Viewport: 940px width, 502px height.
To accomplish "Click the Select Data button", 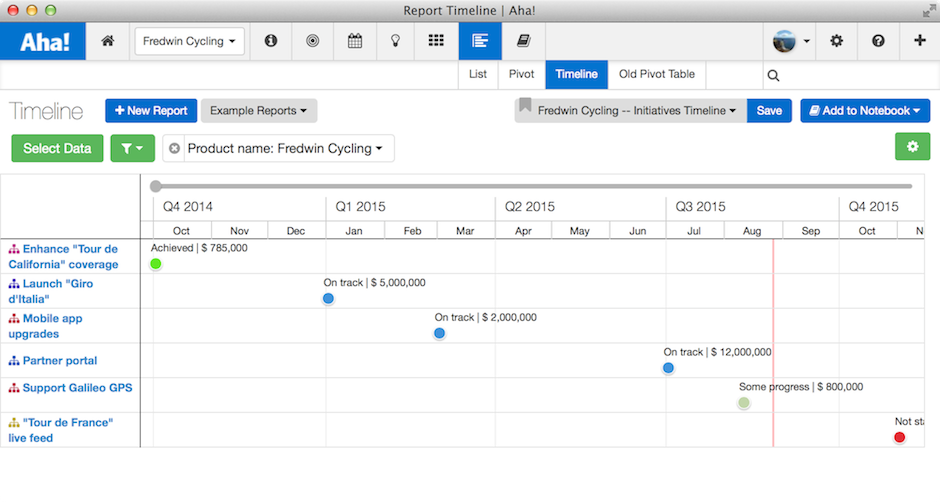I will pyautogui.click(x=57, y=148).
